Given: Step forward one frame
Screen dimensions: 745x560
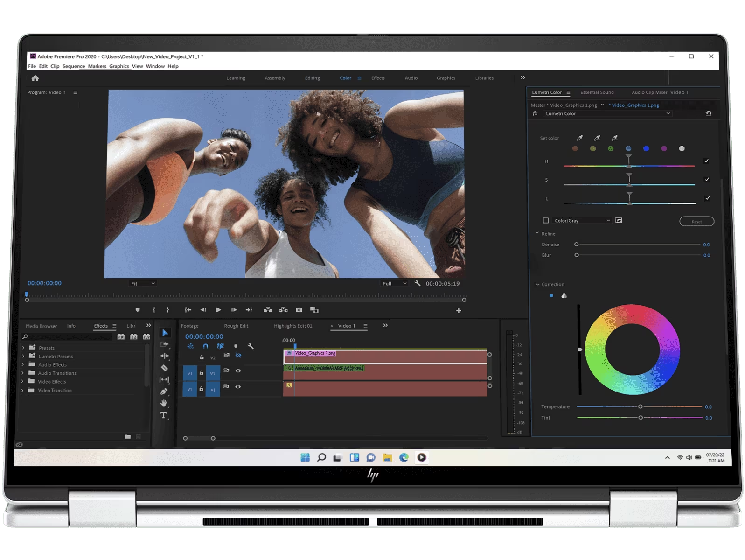Looking at the screenshot, I should pyautogui.click(x=234, y=310).
